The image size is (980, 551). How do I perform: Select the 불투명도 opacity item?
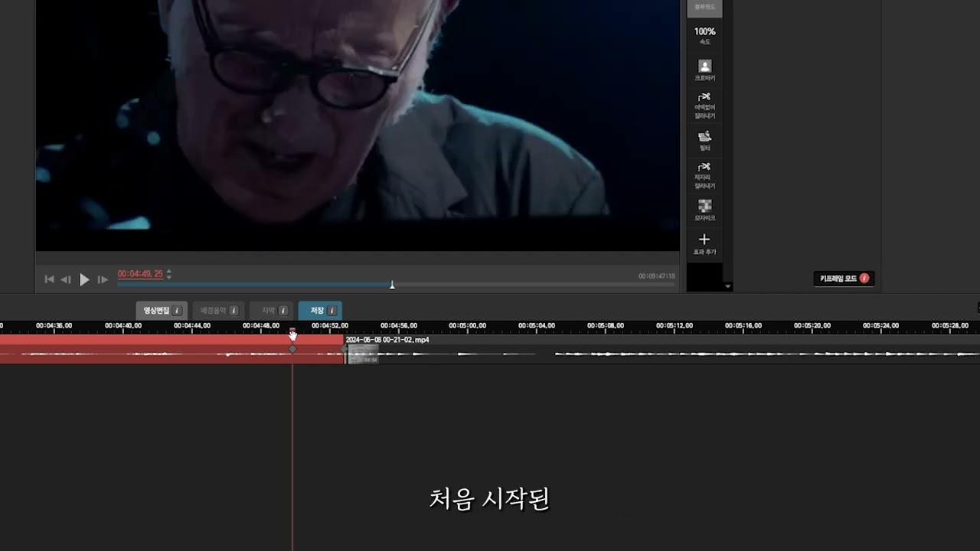[x=704, y=8]
